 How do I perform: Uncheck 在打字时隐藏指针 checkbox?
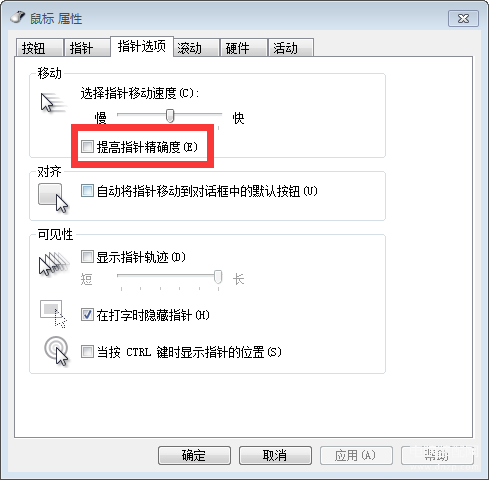coord(87,315)
